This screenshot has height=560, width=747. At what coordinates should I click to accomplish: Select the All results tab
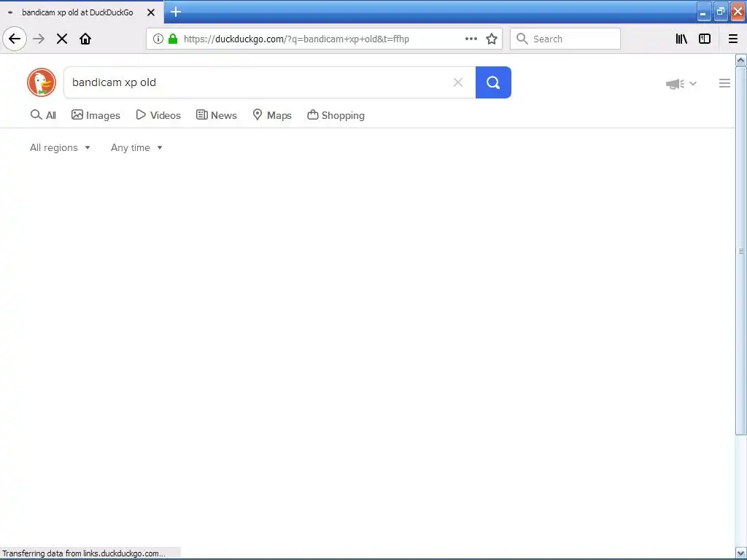coord(43,115)
